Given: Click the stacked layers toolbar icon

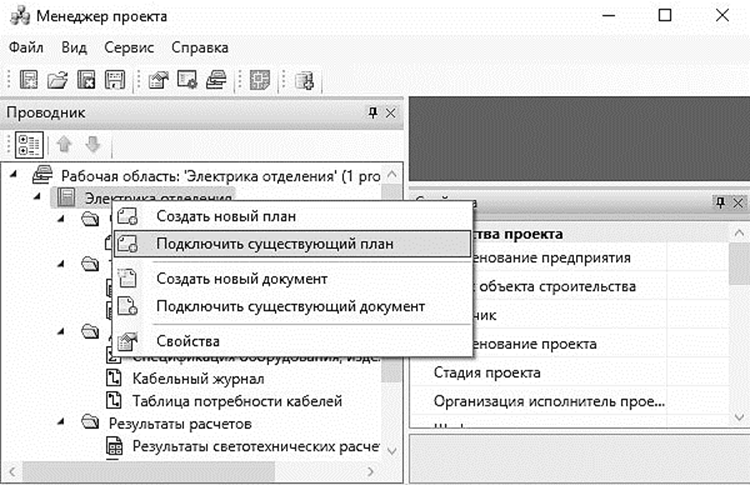Looking at the screenshot, I should [215, 80].
